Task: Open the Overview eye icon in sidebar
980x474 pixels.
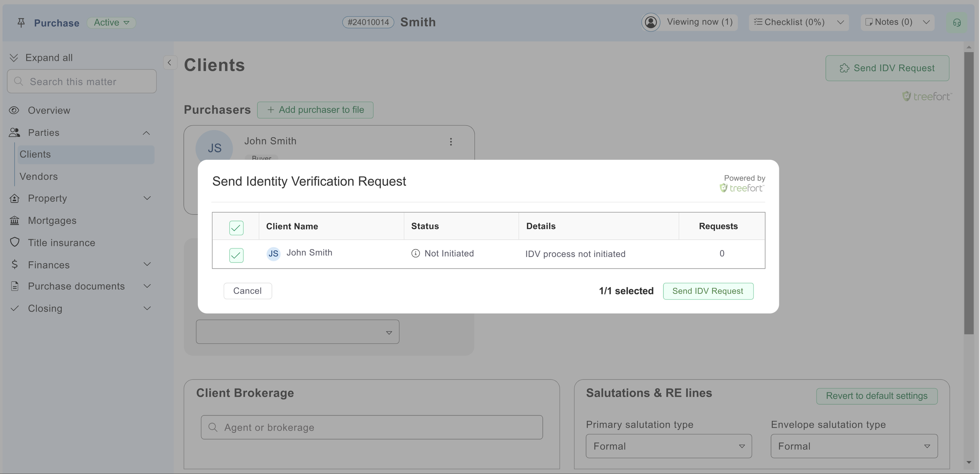Action: tap(14, 110)
